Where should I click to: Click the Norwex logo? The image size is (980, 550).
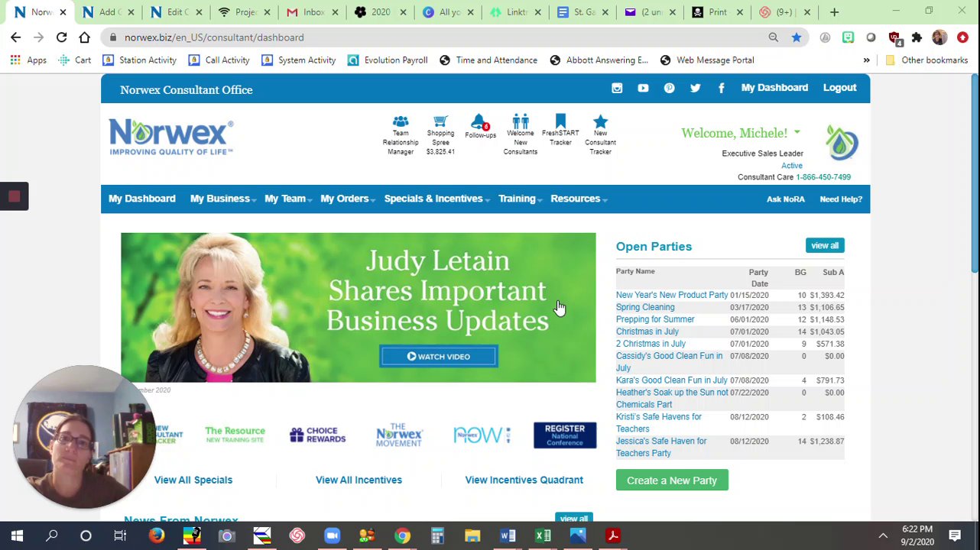tap(170, 137)
